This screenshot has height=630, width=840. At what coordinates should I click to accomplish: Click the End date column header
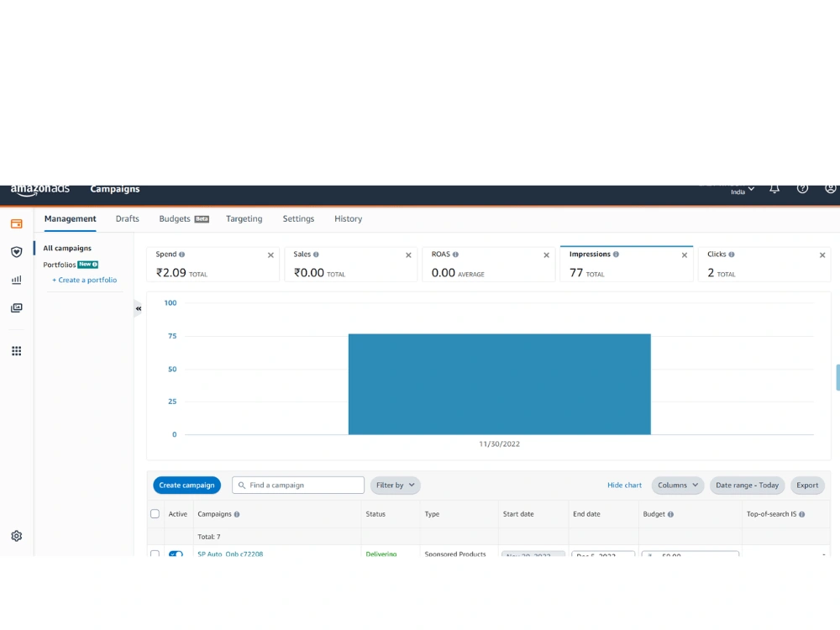click(x=586, y=514)
